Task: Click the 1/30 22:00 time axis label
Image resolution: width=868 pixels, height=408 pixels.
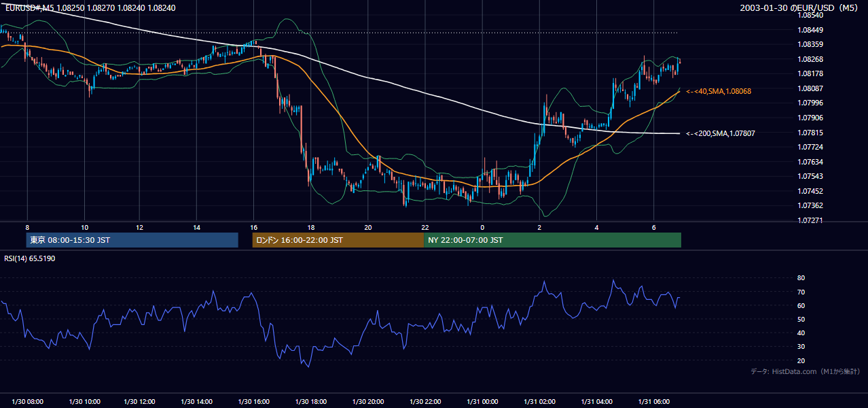Action: pyautogui.click(x=424, y=402)
